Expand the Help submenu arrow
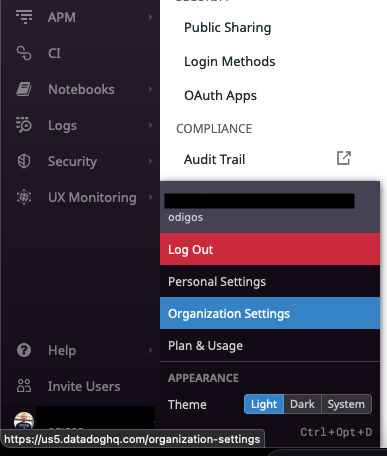 point(151,350)
